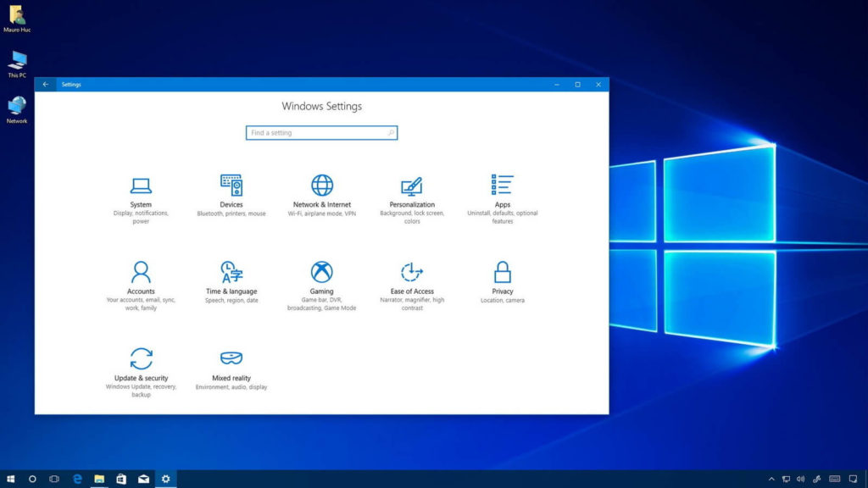Expand hidden icons in the system tray
The image size is (868, 488).
(771, 479)
